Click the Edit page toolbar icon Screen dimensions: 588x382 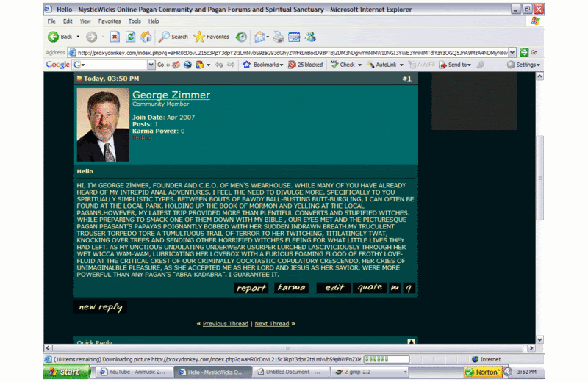tap(294, 37)
